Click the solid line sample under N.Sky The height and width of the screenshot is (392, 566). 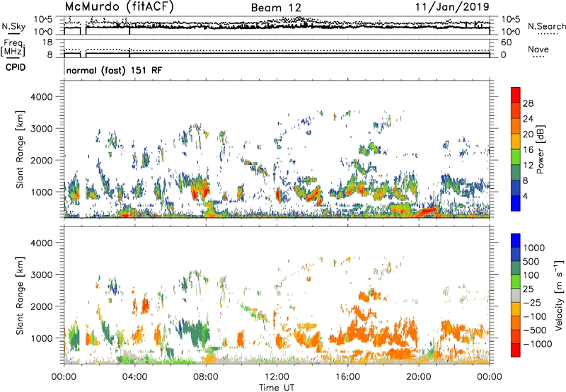tap(13, 34)
